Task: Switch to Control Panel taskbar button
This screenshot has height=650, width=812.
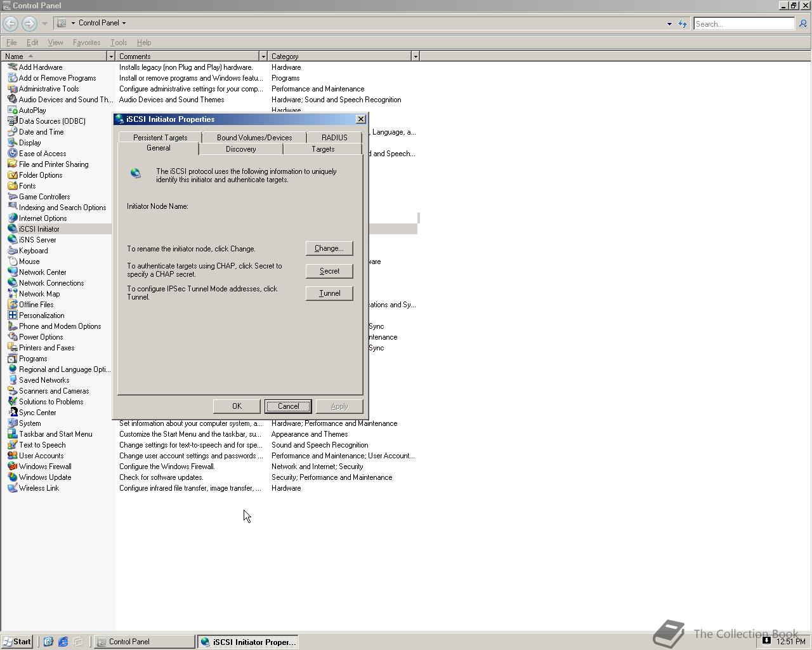Action: (x=145, y=642)
